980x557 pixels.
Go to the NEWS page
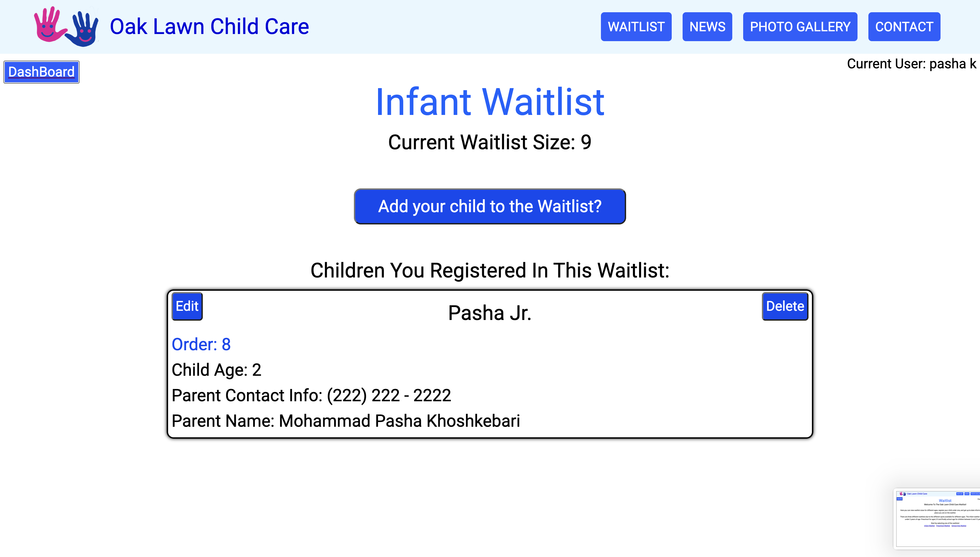point(707,27)
